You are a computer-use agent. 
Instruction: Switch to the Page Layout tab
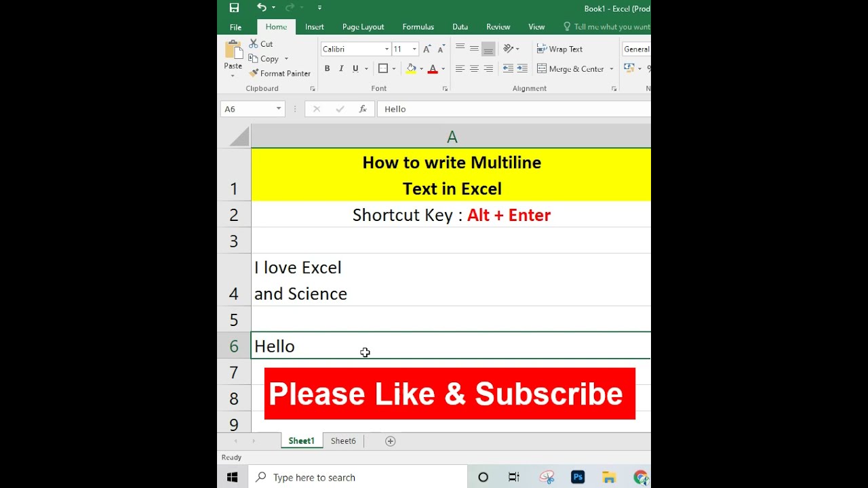coord(363,27)
